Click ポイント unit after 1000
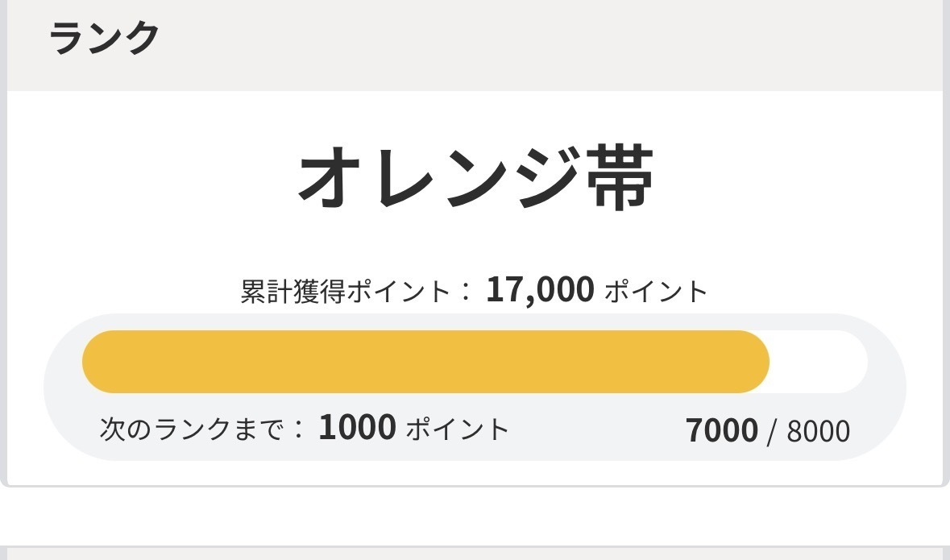The width and height of the screenshot is (950, 560). click(458, 429)
